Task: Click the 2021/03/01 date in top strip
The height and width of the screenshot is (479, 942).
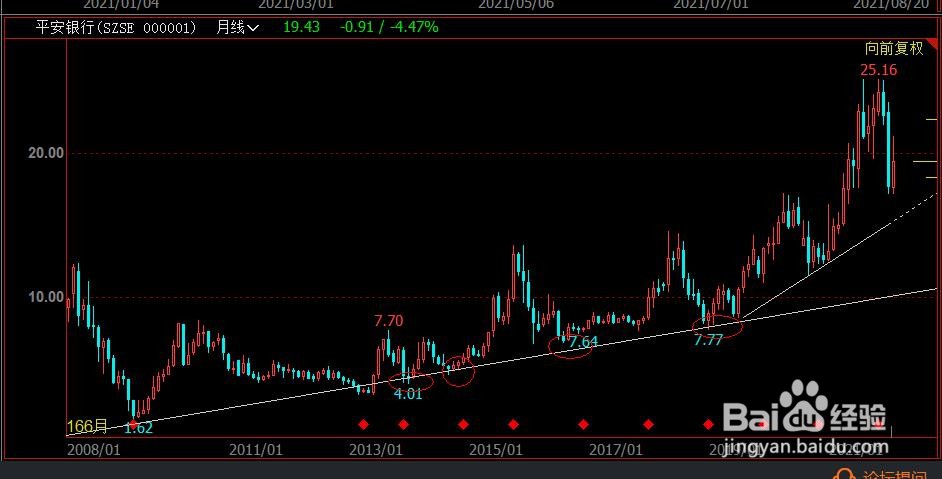Action: click(x=296, y=5)
